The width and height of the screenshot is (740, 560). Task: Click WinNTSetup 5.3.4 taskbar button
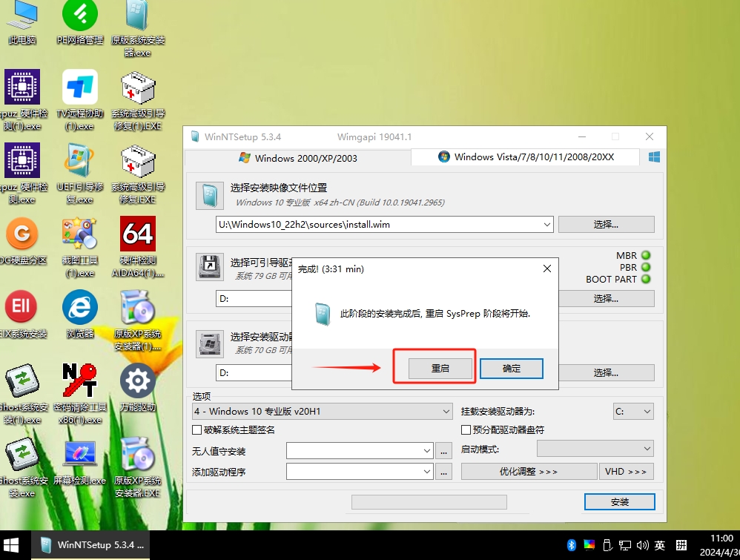pos(90,545)
